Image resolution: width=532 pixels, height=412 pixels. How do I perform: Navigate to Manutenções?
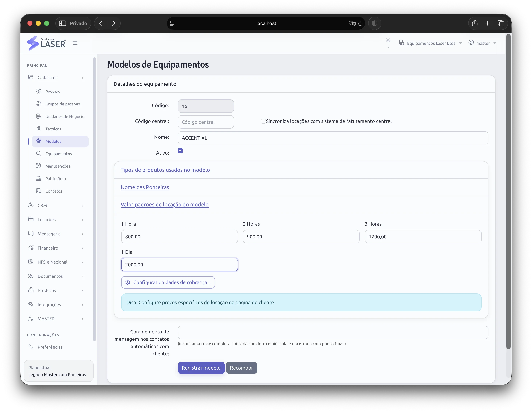(x=60, y=166)
